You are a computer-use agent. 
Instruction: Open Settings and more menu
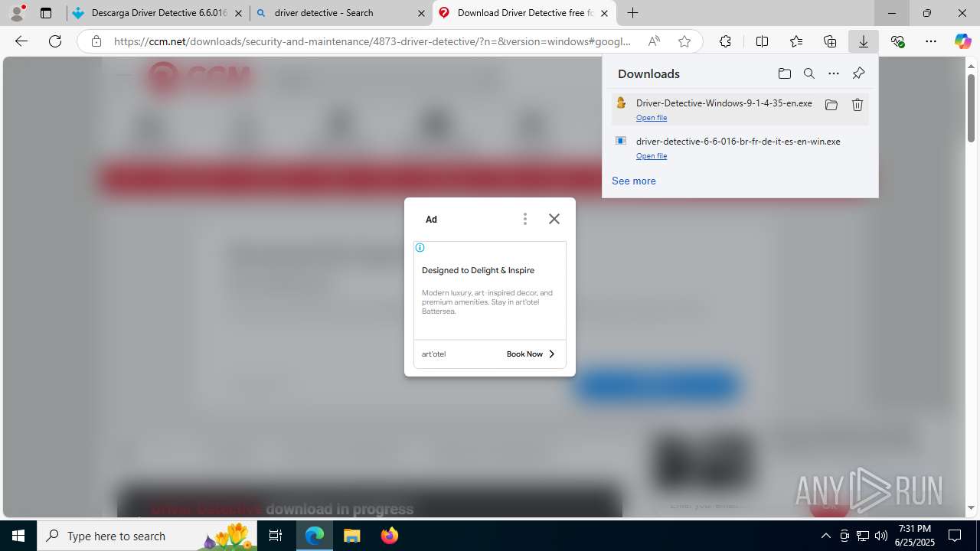click(x=931, y=41)
